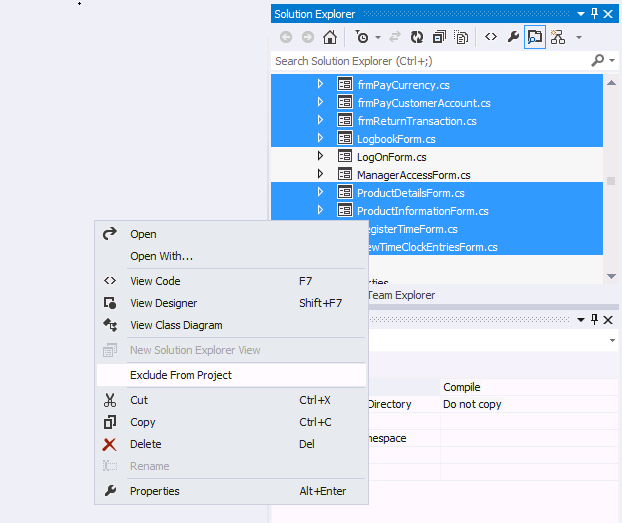Click Sync with Active Document icon
This screenshot has width=622, height=523.
click(395, 37)
